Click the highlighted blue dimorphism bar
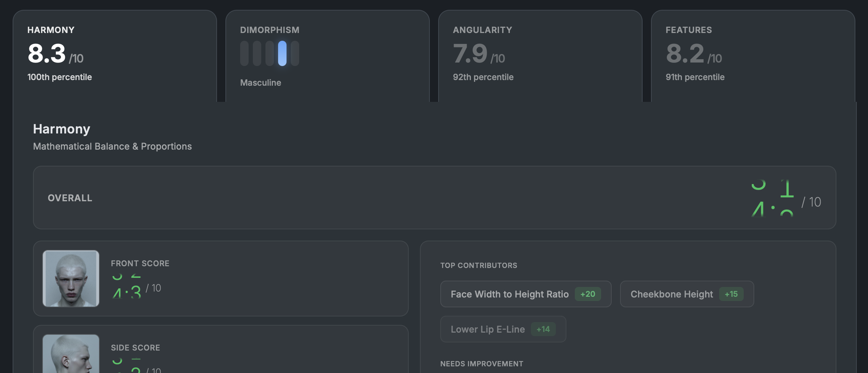Screen dimensions: 868x373 tap(282, 53)
